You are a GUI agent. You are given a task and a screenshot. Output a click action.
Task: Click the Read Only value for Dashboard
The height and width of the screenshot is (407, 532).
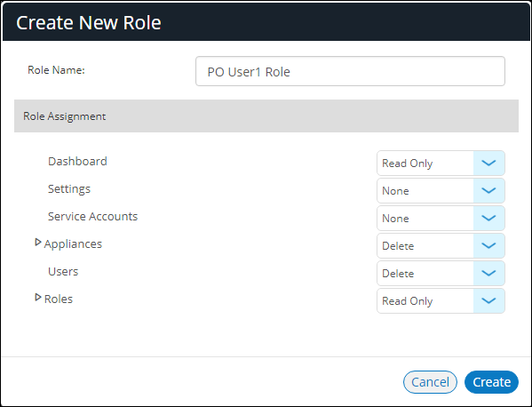(407, 164)
